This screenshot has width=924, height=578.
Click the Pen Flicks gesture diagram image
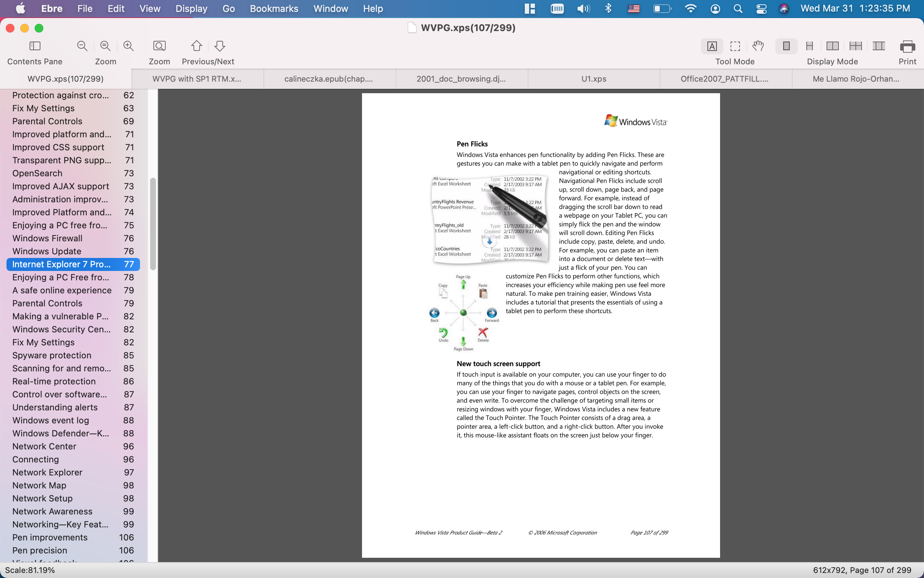coord(463,313)
